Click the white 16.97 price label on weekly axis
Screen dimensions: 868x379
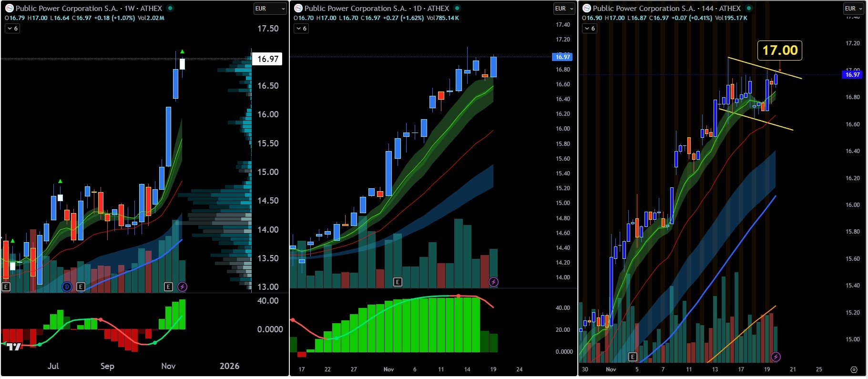(x=267, y=59)
